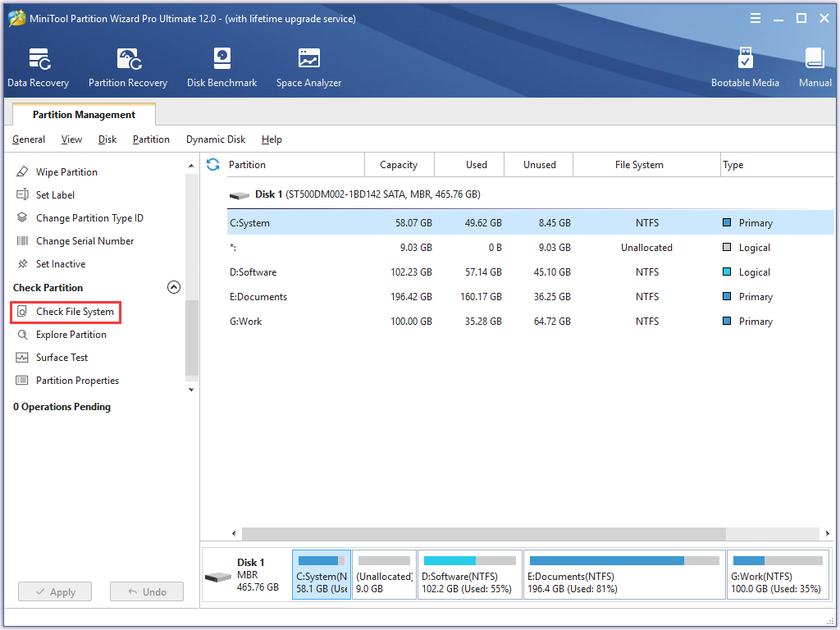Click the Set Label icon

coord(22,194)
